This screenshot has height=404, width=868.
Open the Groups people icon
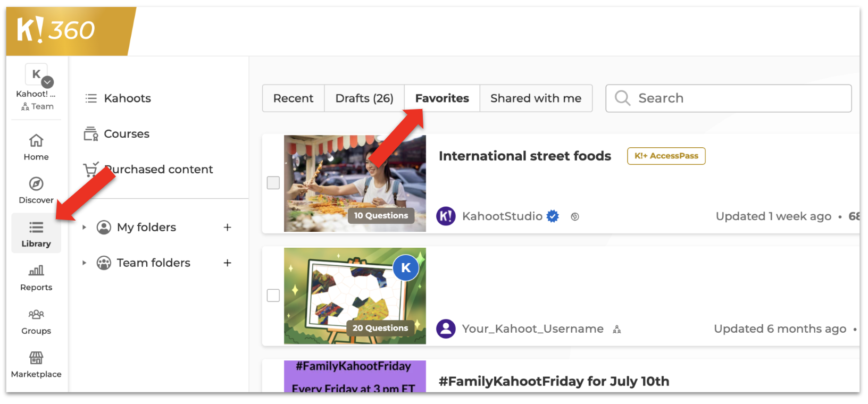pyautogui.click(x=36, y=314)
